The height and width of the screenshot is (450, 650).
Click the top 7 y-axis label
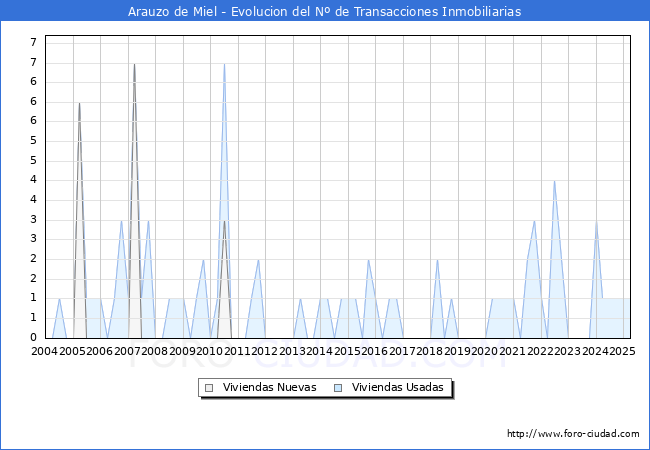click(x=34, y=42)
